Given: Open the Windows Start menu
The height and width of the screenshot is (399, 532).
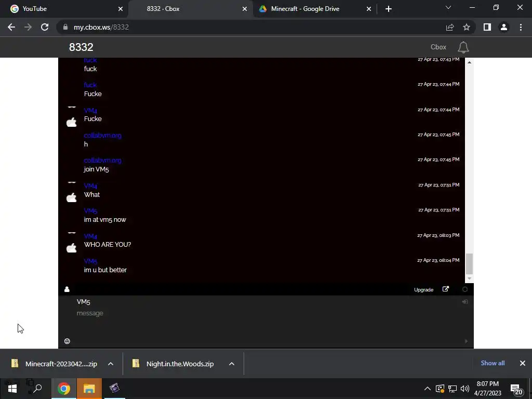Looking at the screenshot, I should point(12,389).
